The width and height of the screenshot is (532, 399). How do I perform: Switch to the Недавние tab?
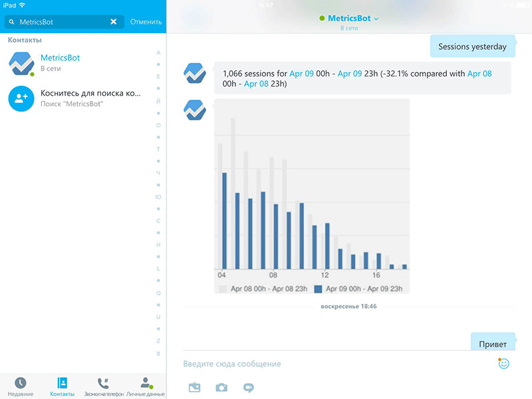click(x=21, y=387)
